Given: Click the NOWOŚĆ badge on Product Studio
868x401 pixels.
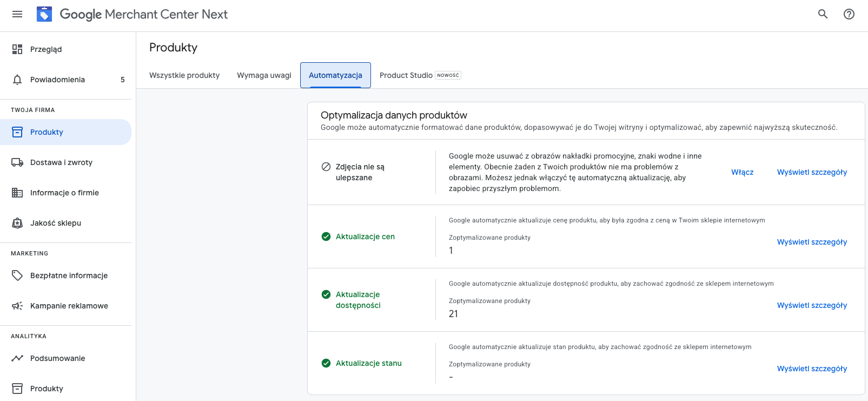Looking at the screenshot, I should [x=448, y=75].
